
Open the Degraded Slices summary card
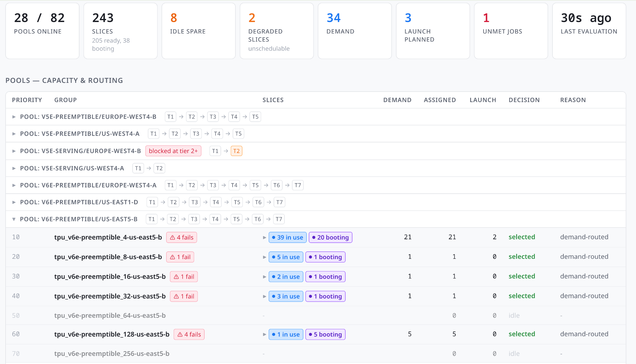(277, 31)
